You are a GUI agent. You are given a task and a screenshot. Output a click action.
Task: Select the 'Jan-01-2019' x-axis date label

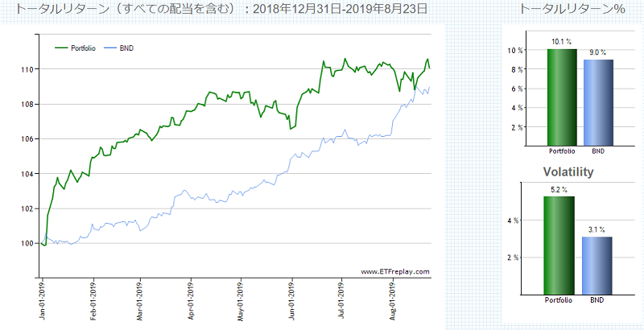tap(43, 303)
